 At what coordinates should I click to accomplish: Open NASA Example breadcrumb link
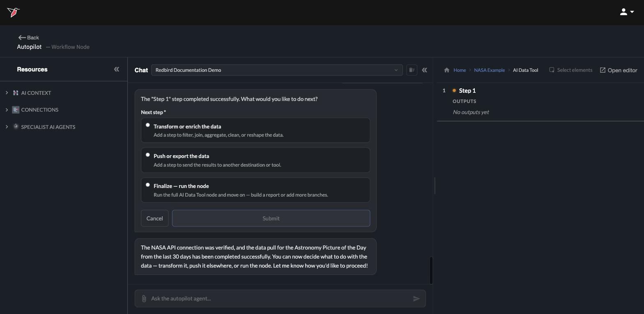click(489, 70)
